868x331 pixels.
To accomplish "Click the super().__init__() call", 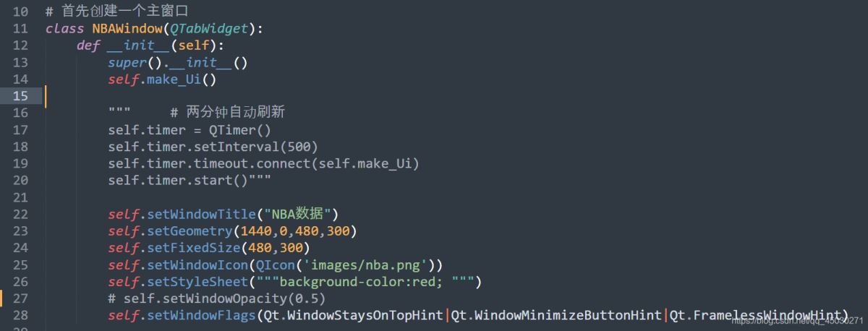I will point(178,63).
